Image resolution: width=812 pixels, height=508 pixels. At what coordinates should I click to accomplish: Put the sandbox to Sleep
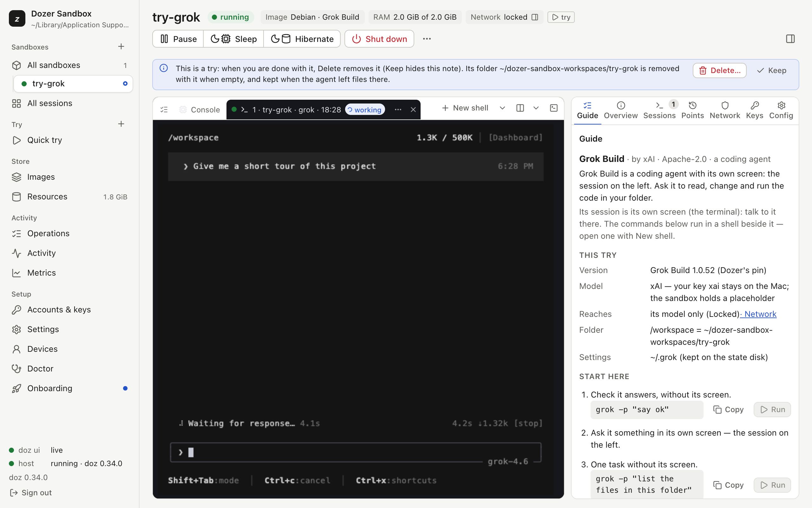click(x=233, y=39)
